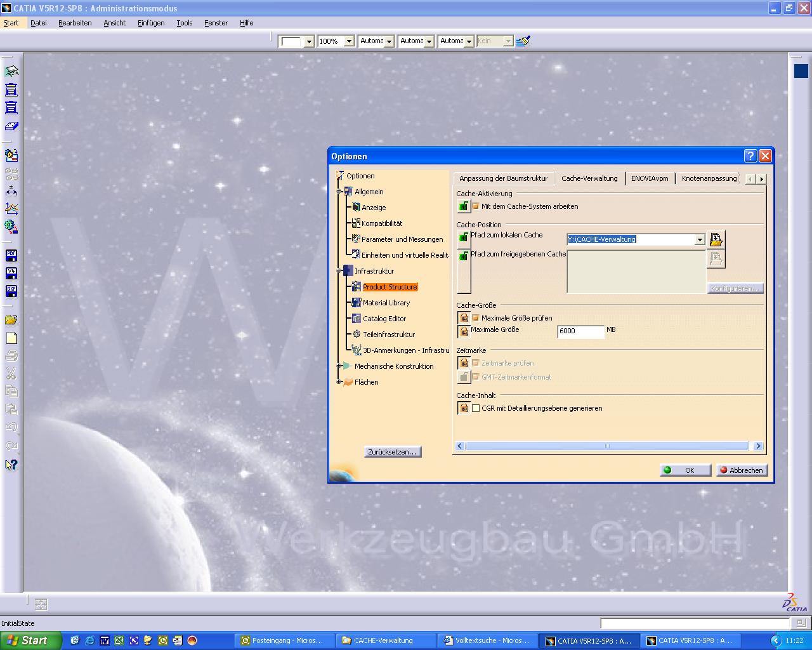Switch to the ENOVIAvpm tab

pyautogui.click(x=650, y=178)
